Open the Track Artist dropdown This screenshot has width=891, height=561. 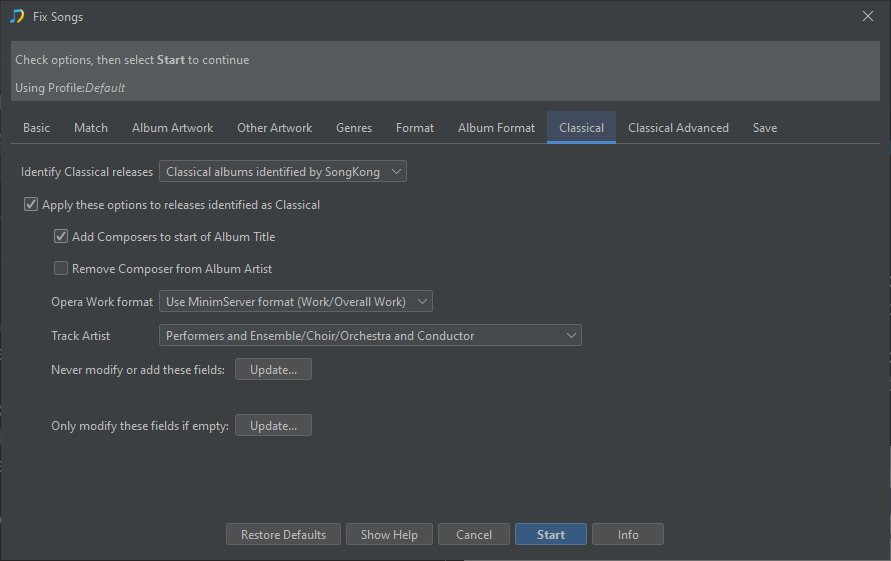click(370, 336)
